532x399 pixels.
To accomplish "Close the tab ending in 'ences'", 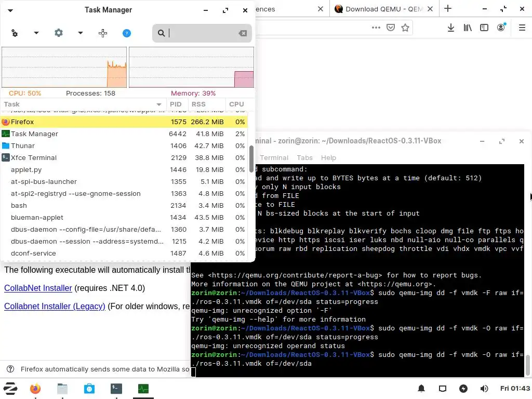I will click(321, 9).
